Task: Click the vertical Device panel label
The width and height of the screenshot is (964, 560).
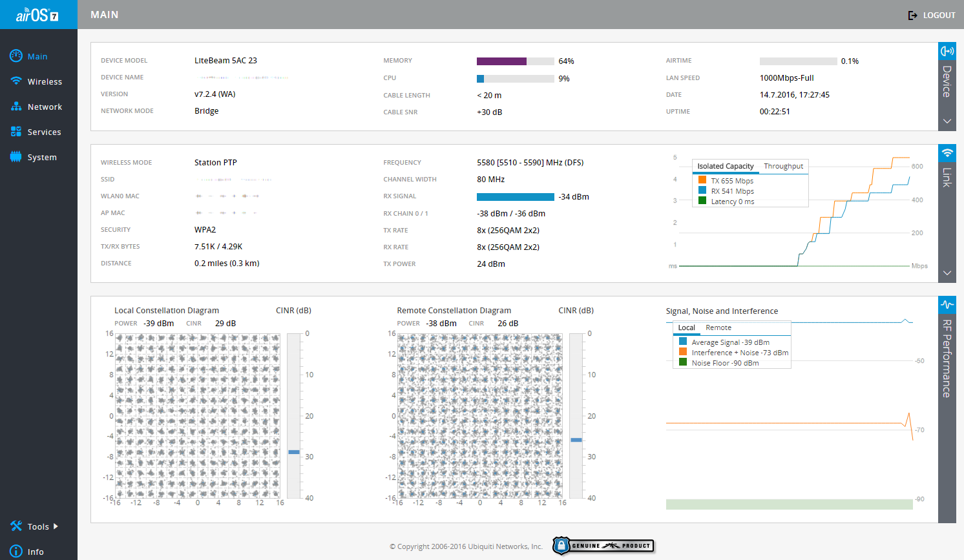Action: [x=947, y=81]
